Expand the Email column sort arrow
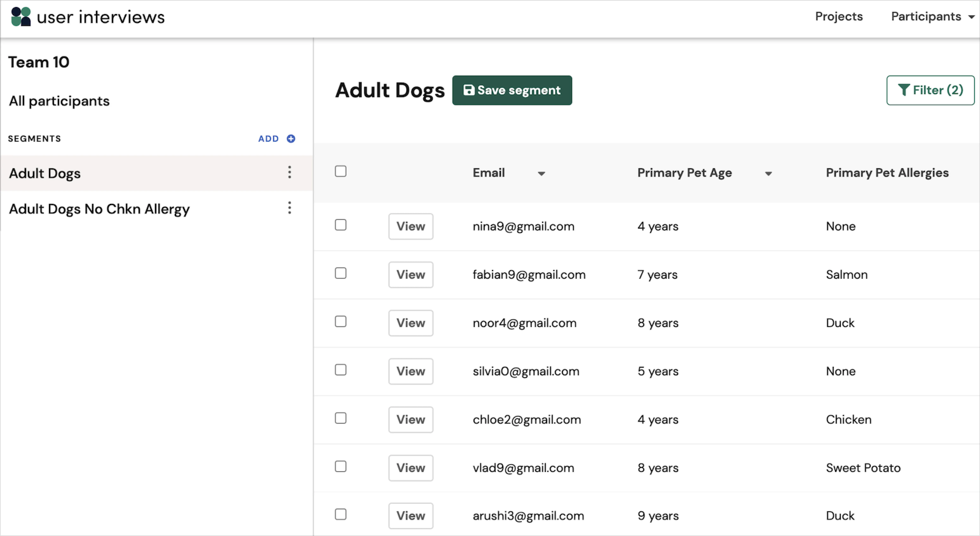 coord(541,174)
